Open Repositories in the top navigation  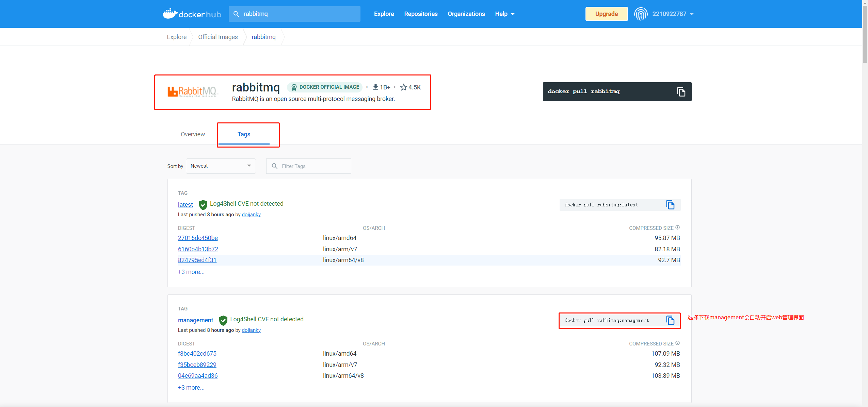pyautogui.click(x=421, y=14)
